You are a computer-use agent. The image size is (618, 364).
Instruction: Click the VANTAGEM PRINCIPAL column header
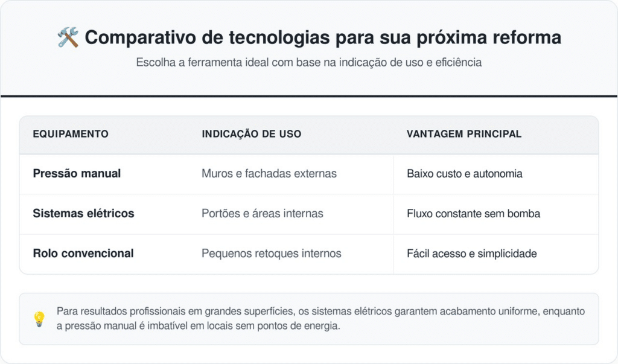point(464,134)
